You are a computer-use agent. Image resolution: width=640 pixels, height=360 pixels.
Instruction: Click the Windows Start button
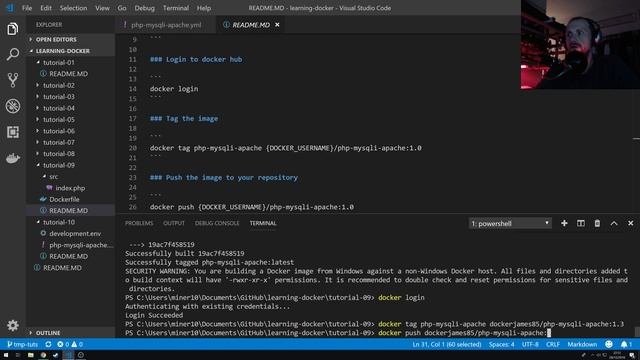point(6,355)
